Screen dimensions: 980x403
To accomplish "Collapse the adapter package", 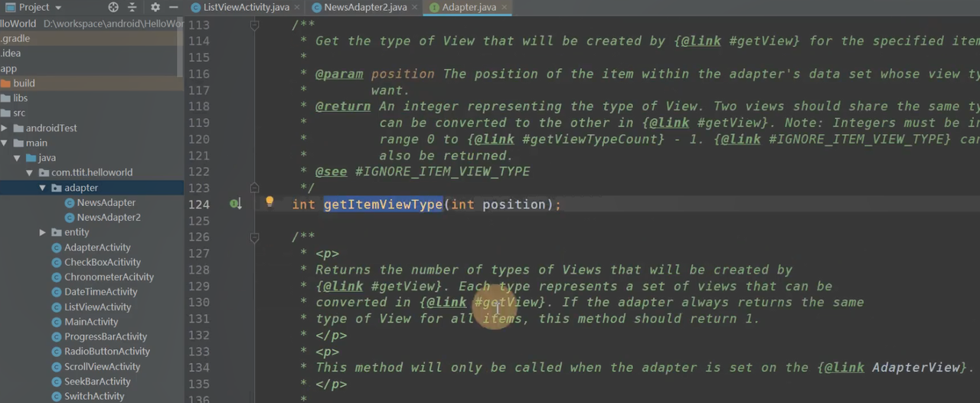I will tap(43, 188).
